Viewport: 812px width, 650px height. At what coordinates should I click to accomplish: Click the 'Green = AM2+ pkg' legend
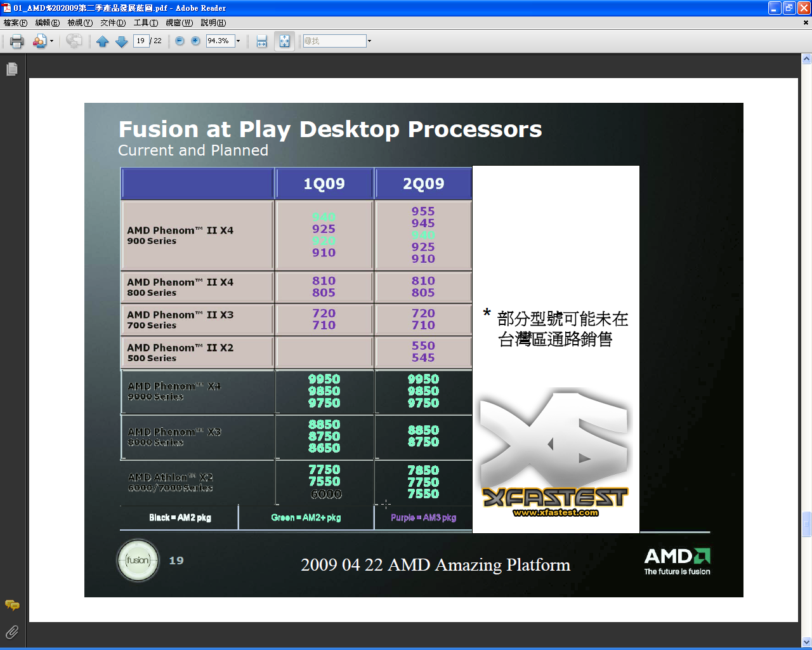pyautogui.click(x=306, y=517)
